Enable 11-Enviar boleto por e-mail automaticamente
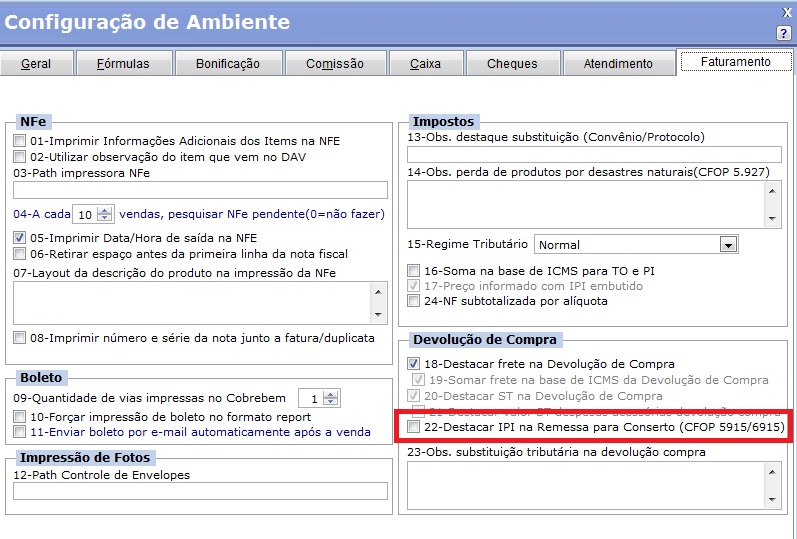The height and width of the screenshot is (539, 797). pos(19,432)
